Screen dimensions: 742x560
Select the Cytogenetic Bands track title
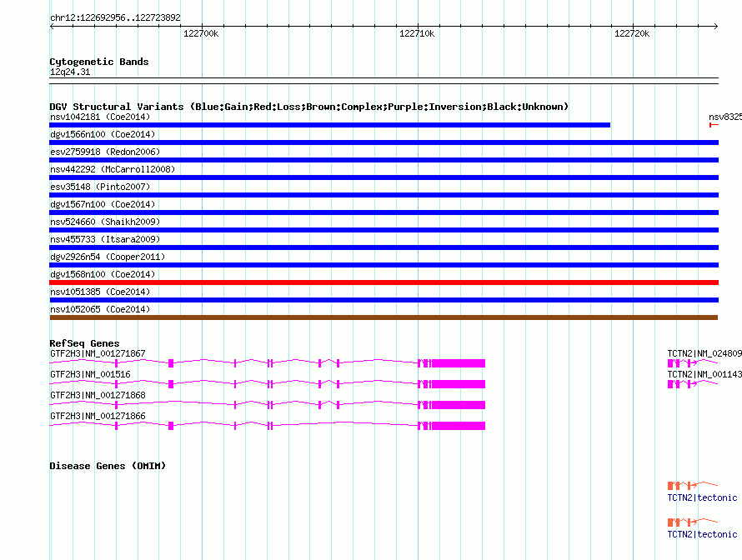(99, 62)
